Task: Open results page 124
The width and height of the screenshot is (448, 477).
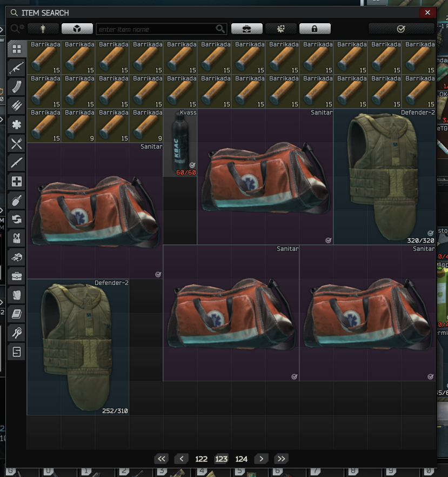Action: click(x=242, y=459)
